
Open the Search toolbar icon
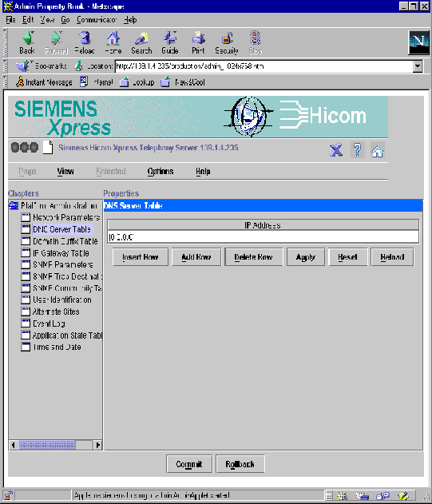(x=141, y=38)
